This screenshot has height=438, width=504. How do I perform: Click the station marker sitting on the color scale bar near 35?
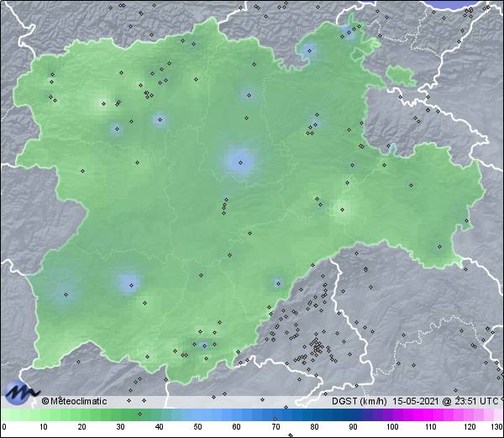point(139,414)
